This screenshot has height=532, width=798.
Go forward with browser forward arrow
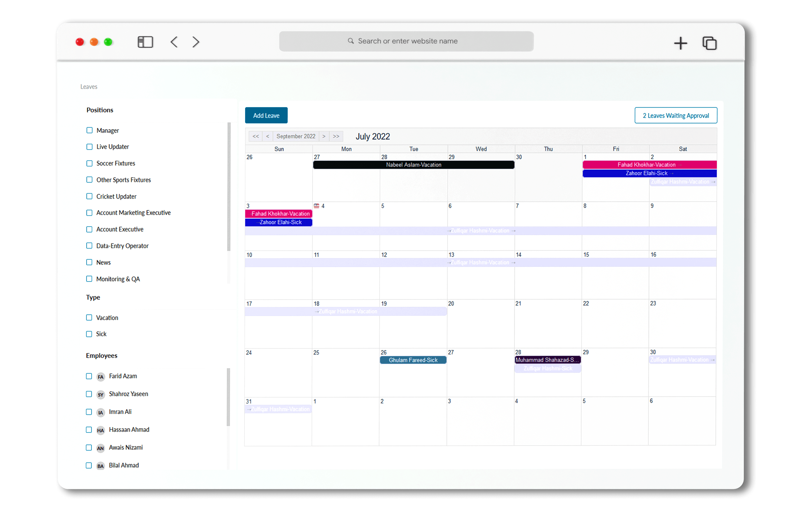(196, 42)
